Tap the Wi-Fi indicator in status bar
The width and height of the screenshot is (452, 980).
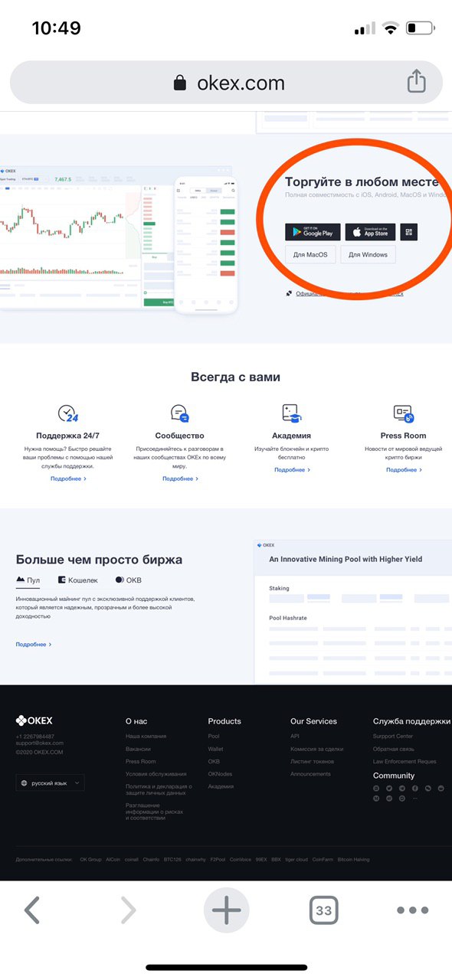tap(391, 29)
